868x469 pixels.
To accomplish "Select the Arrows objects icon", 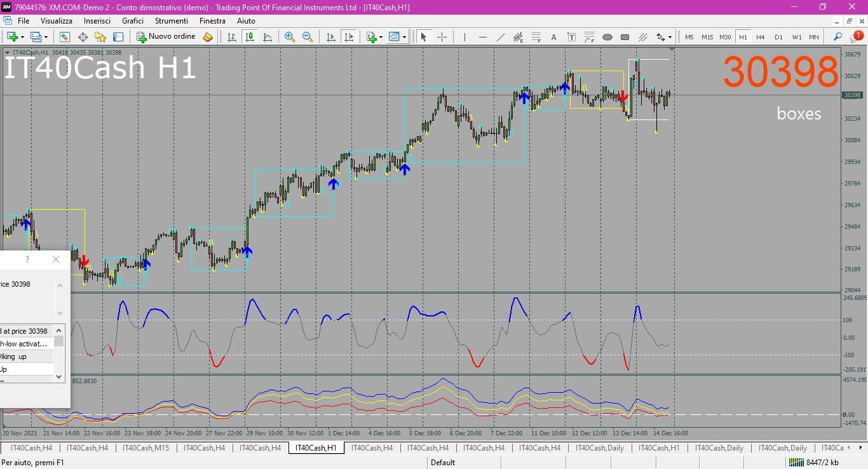I will pos(661,37).
